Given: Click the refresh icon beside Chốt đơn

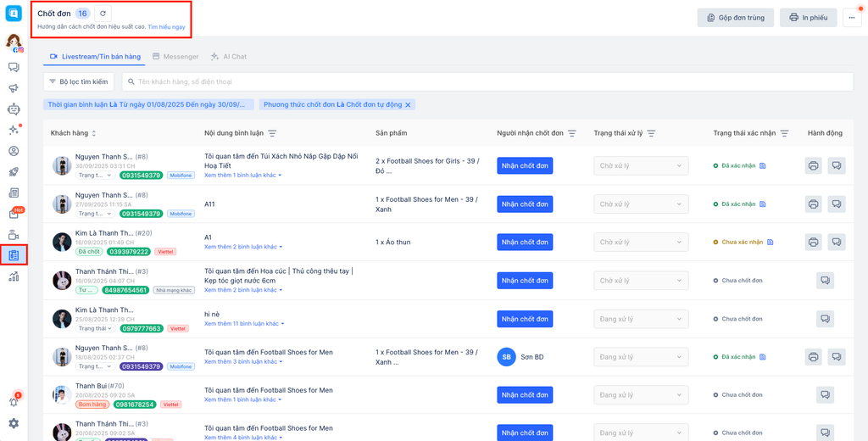Looking at the screenshot, I should pyautogui.click(x=103, y=14).
